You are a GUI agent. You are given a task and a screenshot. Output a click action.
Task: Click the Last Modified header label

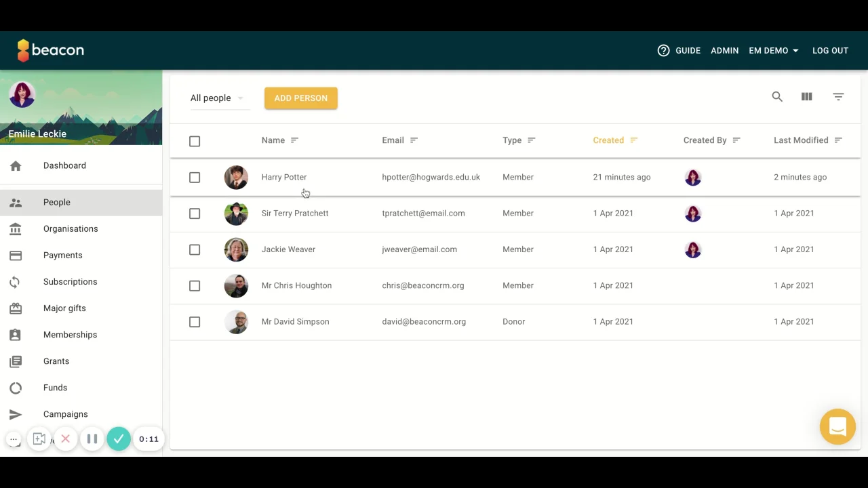click(x=801, y=140)
